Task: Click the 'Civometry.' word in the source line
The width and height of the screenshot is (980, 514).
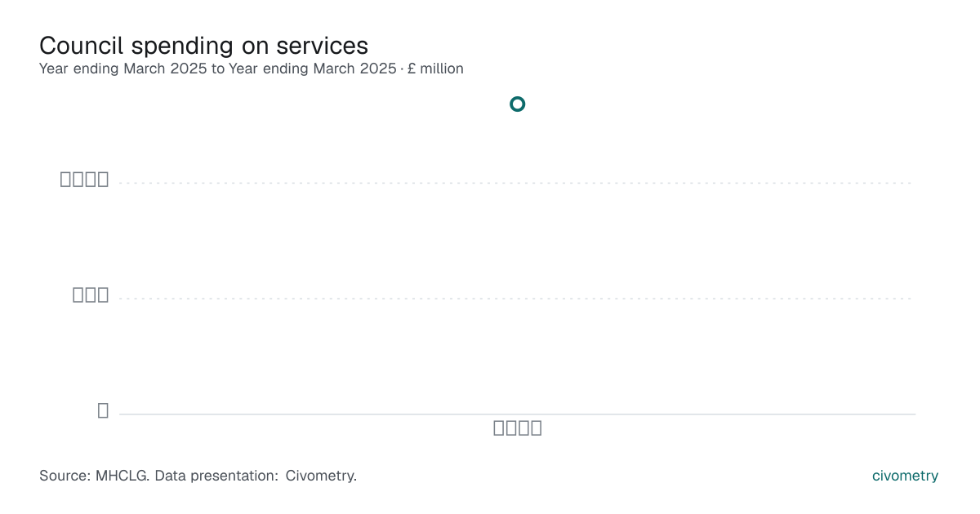Action: (321, 476)
